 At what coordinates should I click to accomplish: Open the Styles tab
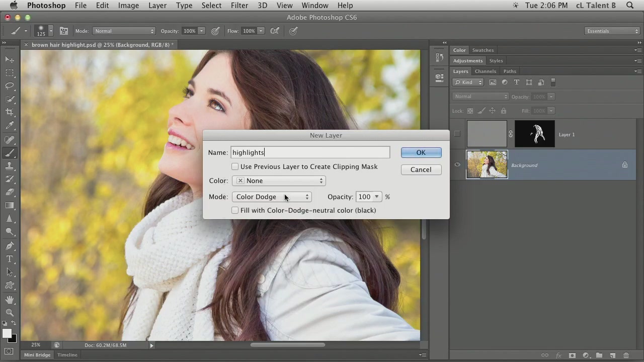tap(496, 61)
